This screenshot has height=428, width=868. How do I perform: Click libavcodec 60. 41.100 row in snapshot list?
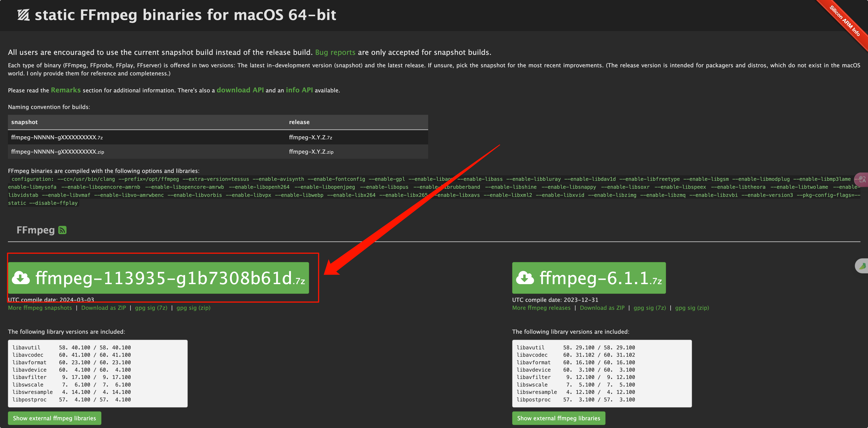click(x=71, y=355)
